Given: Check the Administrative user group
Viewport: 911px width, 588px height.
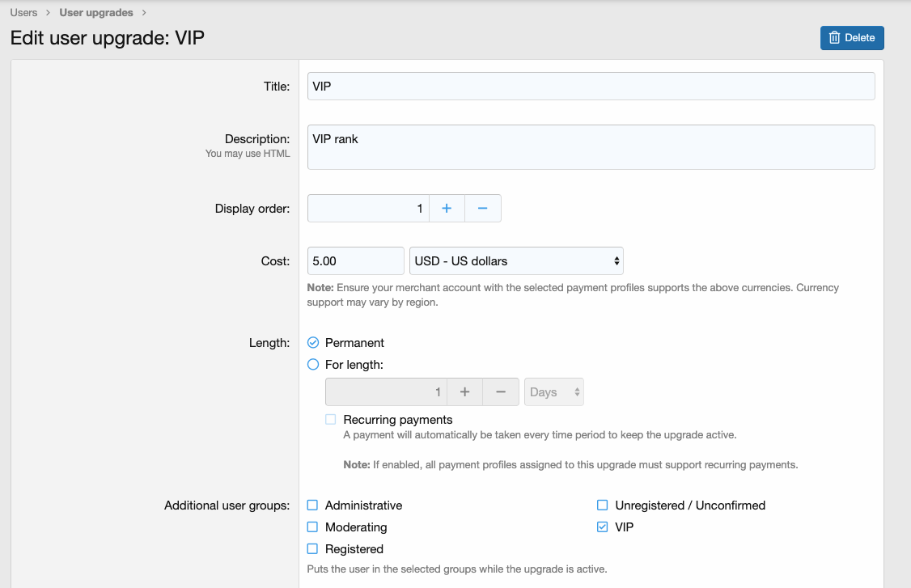Looking at the screenshot, I should (x=312, y=506).
